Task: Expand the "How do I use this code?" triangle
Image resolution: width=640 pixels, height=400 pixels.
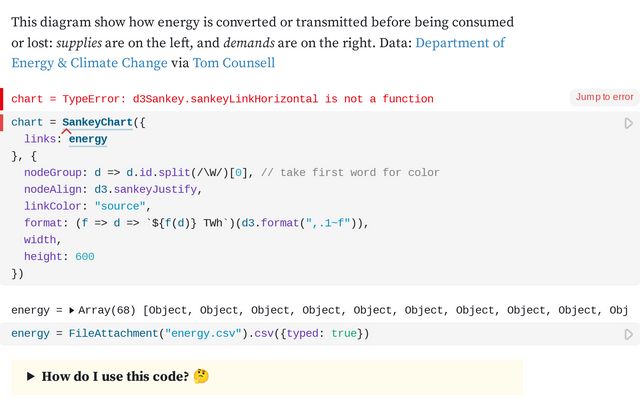Action: pyautogui.click(x=31, y=377)
